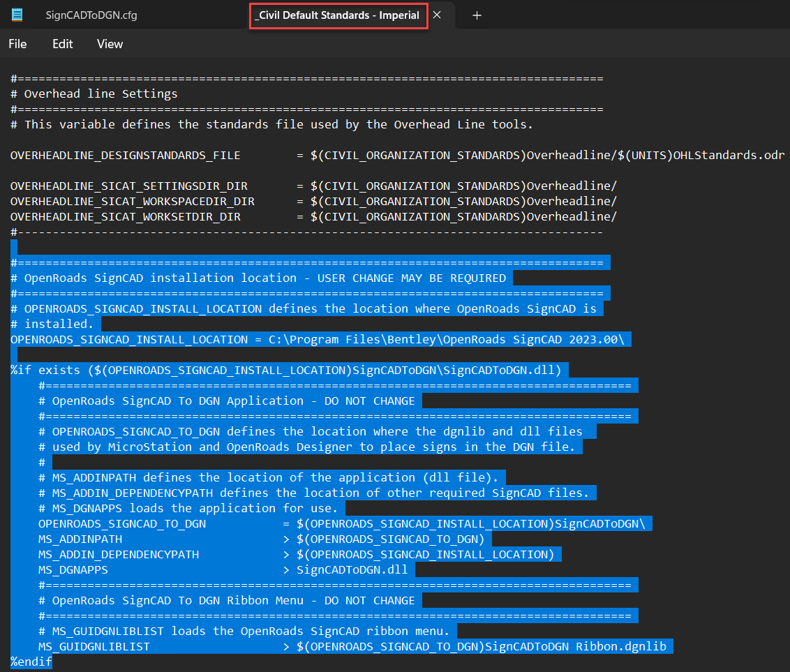Click the OVERHEADLINE_SICAT_SETTINGSDIR_DIR variable name
790x672 pixels.
pos(129,186)
